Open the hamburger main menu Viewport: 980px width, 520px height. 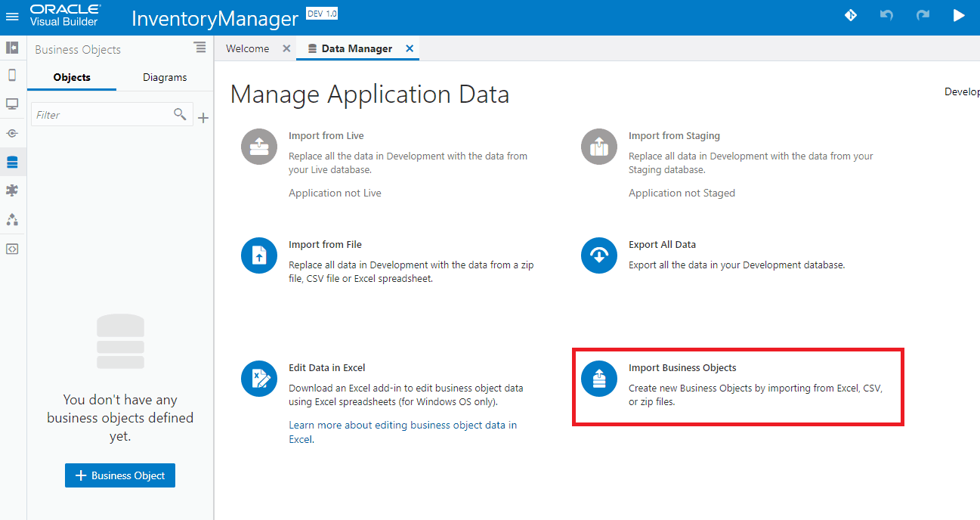tap(12, 16)
